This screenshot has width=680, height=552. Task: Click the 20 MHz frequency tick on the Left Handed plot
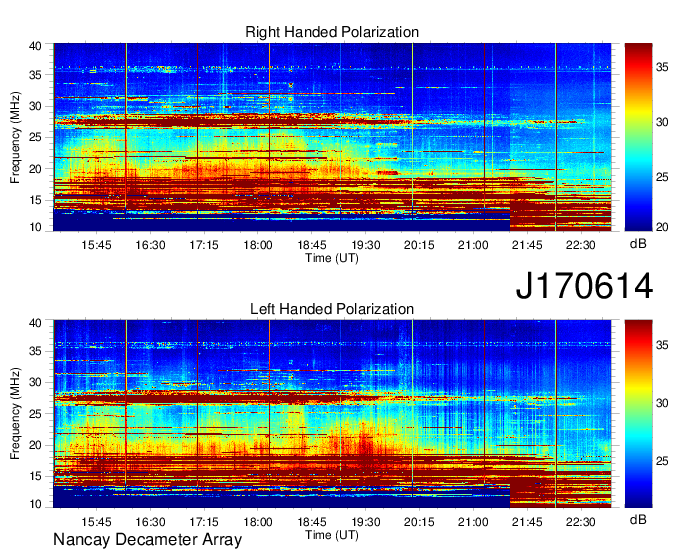(x=35, y=445)
